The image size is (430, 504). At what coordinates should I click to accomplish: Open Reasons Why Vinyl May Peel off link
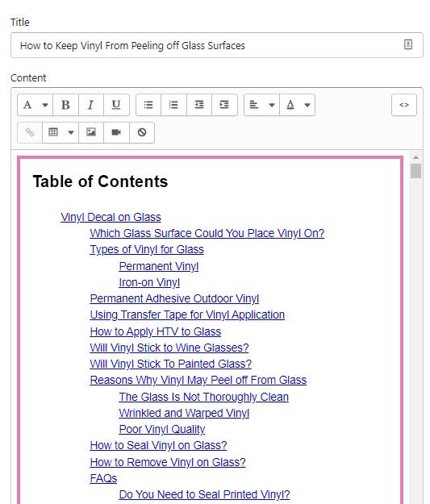point(198,381)
